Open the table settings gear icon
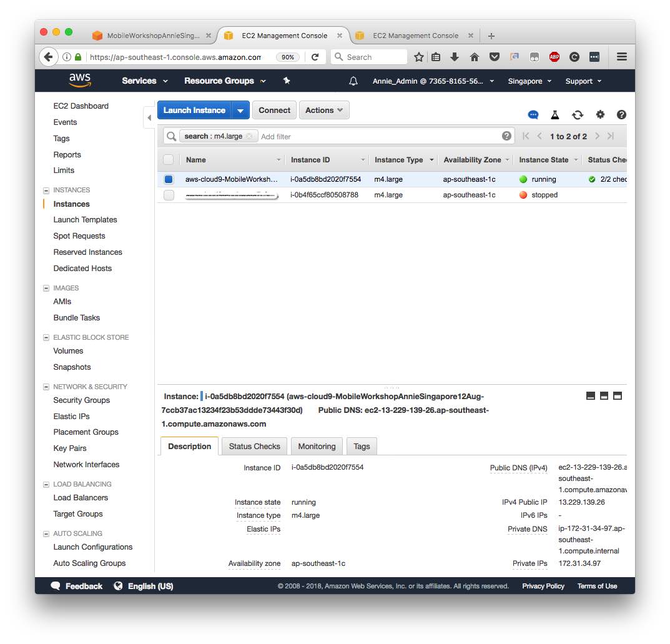The width and height of the screenshot is (670, 644). (x=600, y=114)
